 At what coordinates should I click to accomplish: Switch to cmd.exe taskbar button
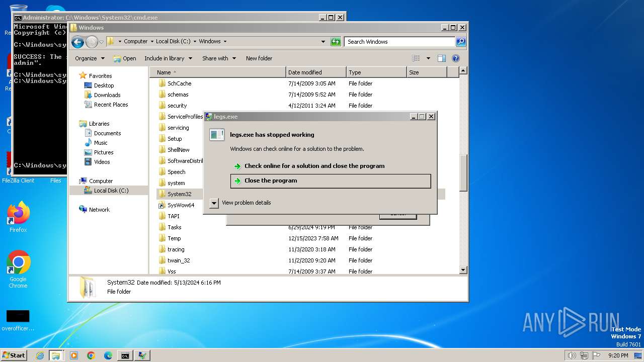click(125, 355)
